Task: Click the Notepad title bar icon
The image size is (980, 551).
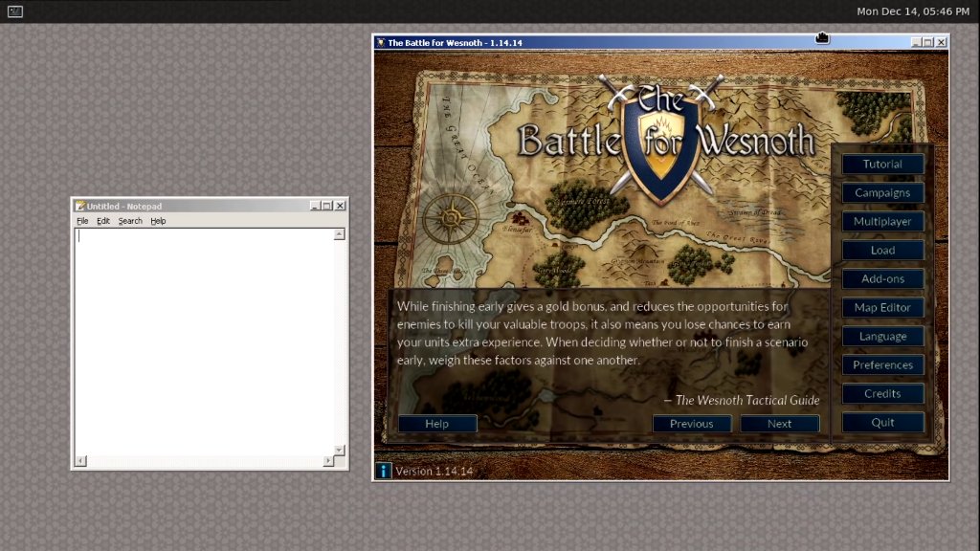Action: point(80,206)
